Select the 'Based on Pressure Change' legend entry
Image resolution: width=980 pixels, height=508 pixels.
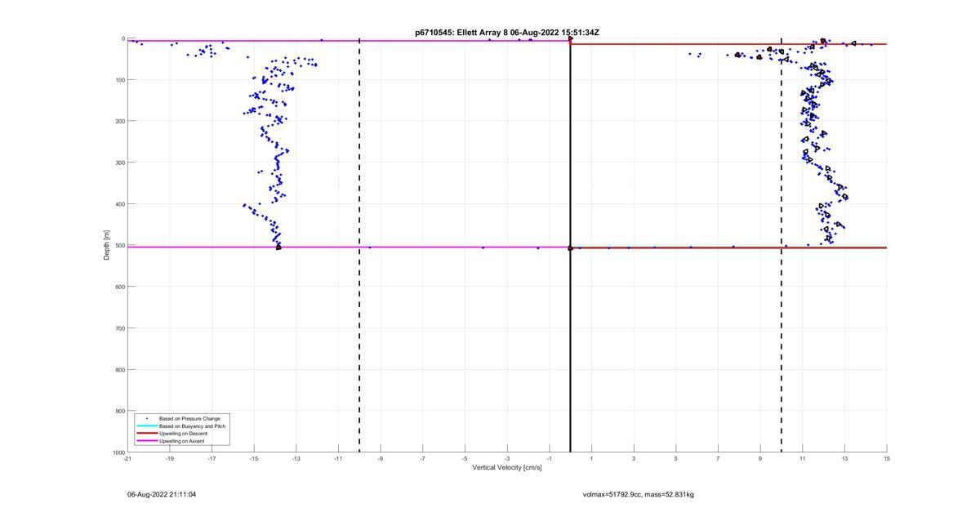click(189, 419)
